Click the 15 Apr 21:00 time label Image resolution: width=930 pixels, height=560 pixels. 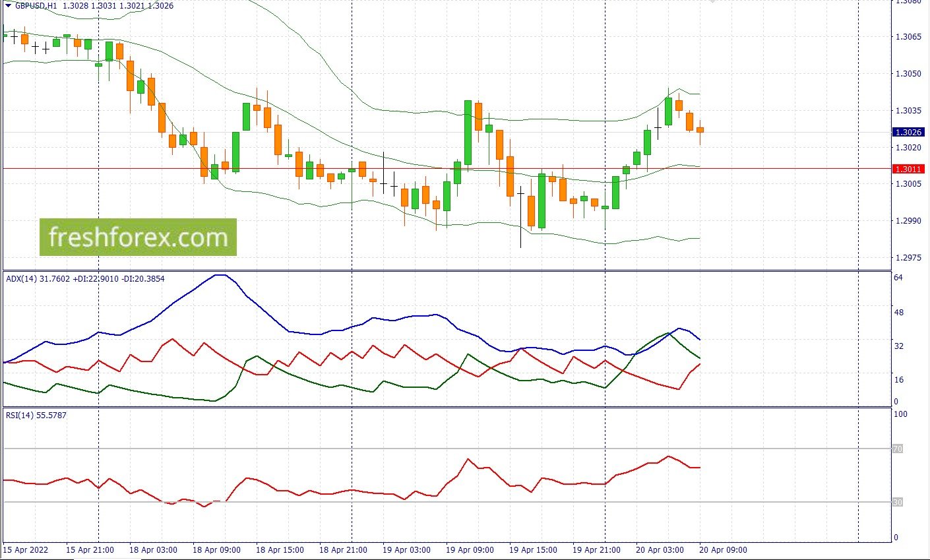90,549
